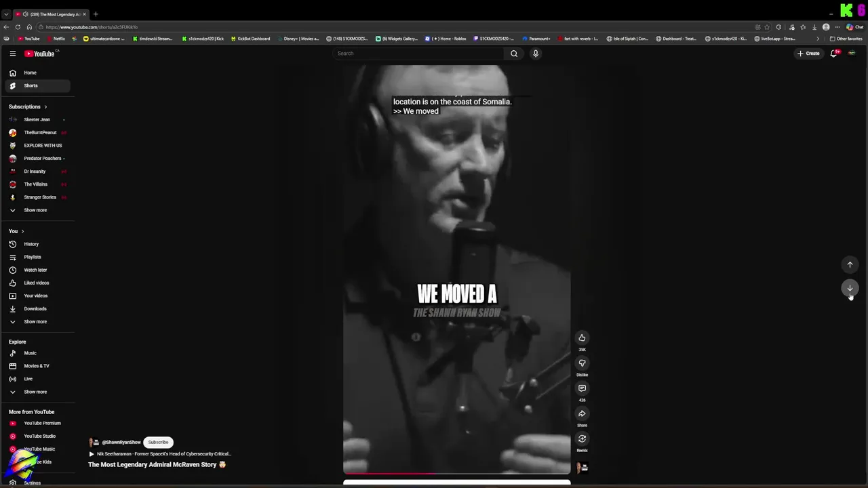The width and height of the screenshot is (868, 488).
Task: Go to the previous Short with up arrow
Action: [850, 265]
